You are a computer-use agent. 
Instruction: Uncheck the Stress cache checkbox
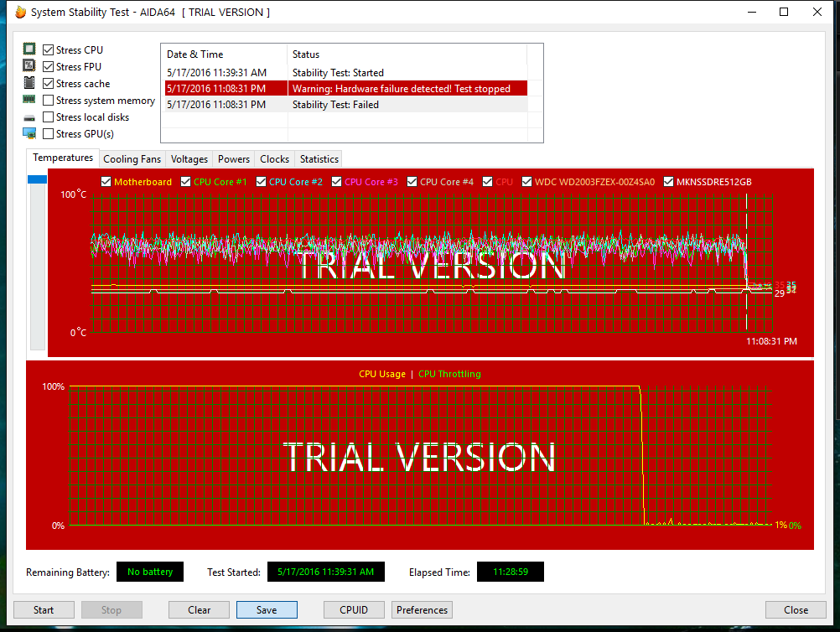click(49, 84)
